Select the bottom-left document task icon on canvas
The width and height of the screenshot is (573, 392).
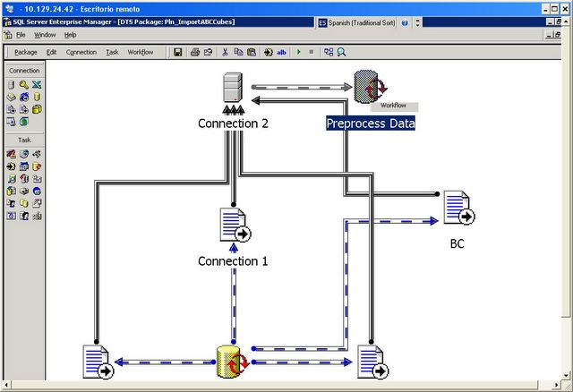(98, 362)
